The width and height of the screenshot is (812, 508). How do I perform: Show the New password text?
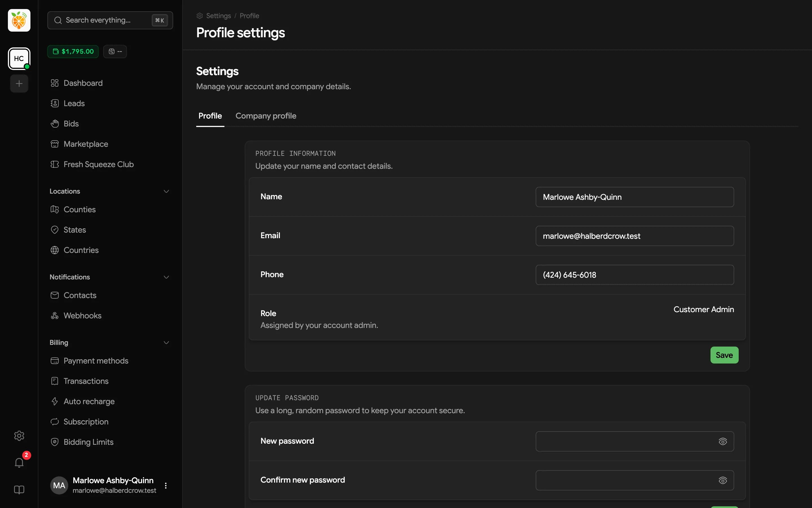pyautogui.click(x=723, y=441)
